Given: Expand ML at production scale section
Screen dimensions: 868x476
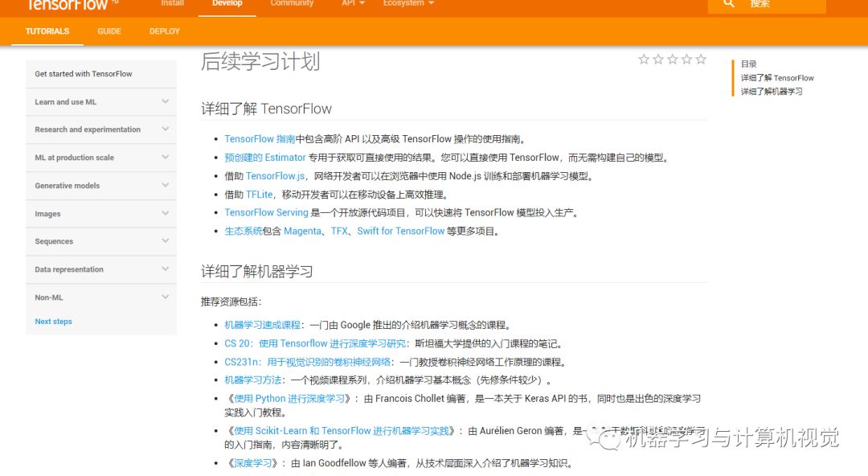Looking at the screenshot, I should (100, 158).
